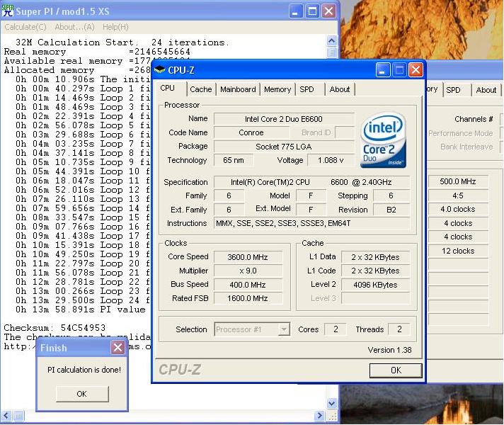
Task: Click the Conroe code name value
Action: point(251,132)
